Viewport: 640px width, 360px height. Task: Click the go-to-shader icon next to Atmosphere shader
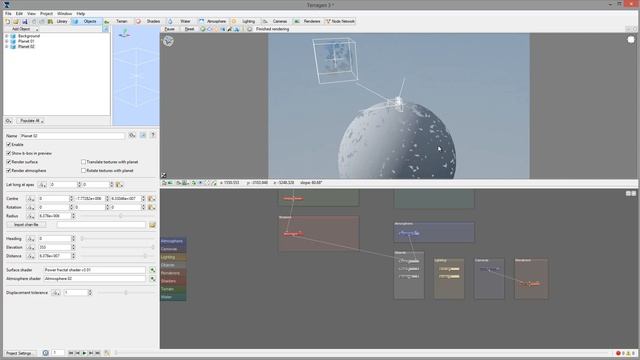152,279
